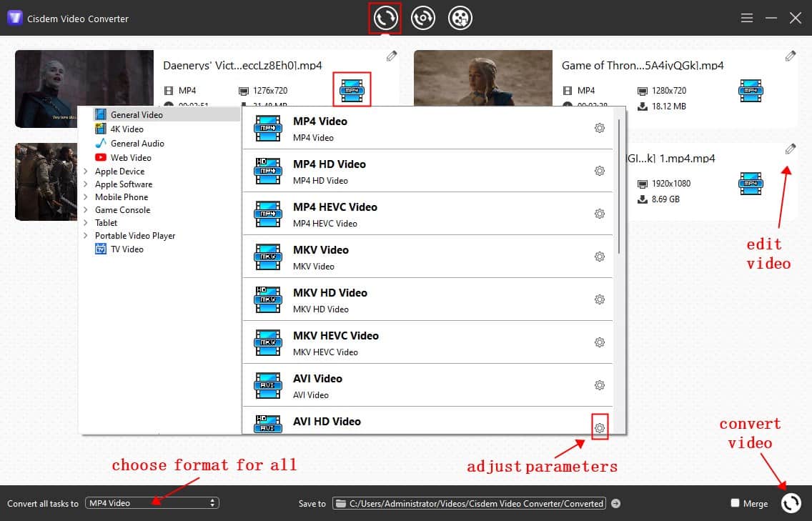Open the Convert all tasks to dropdown
This screenshot has height=521, width=812.
pyautogui.click(x=152, y=503)
